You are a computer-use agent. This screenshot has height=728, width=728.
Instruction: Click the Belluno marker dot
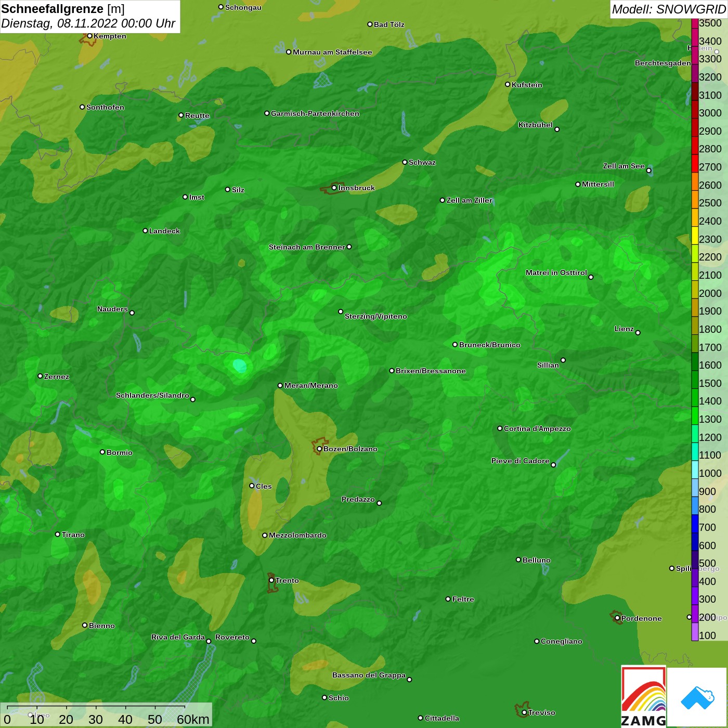tap(518, 560)
